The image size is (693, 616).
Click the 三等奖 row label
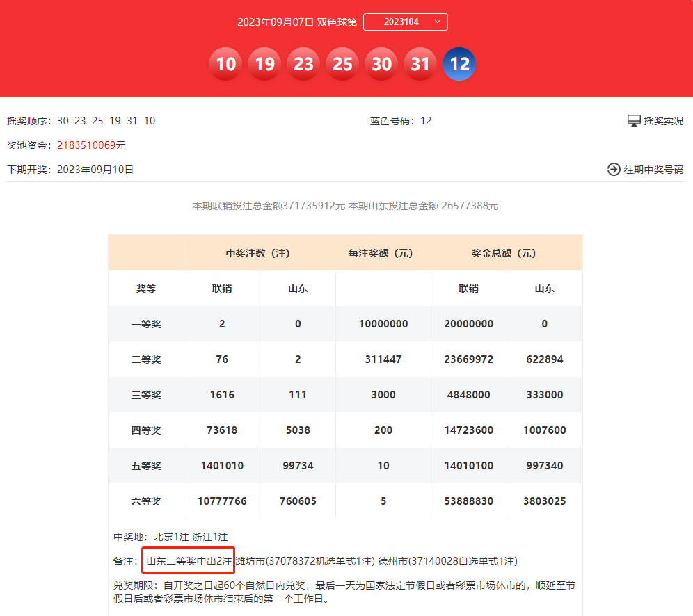click(x=146, y=395)
